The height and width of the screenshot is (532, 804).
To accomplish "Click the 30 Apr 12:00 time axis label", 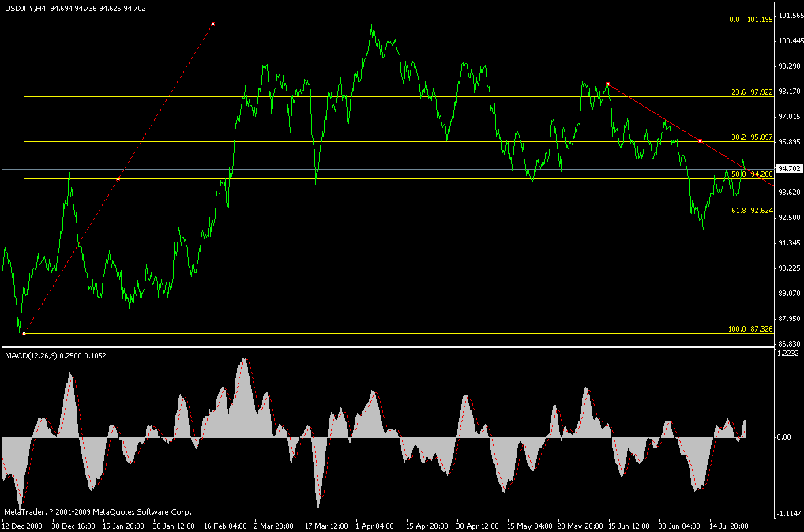I will 477,526.
